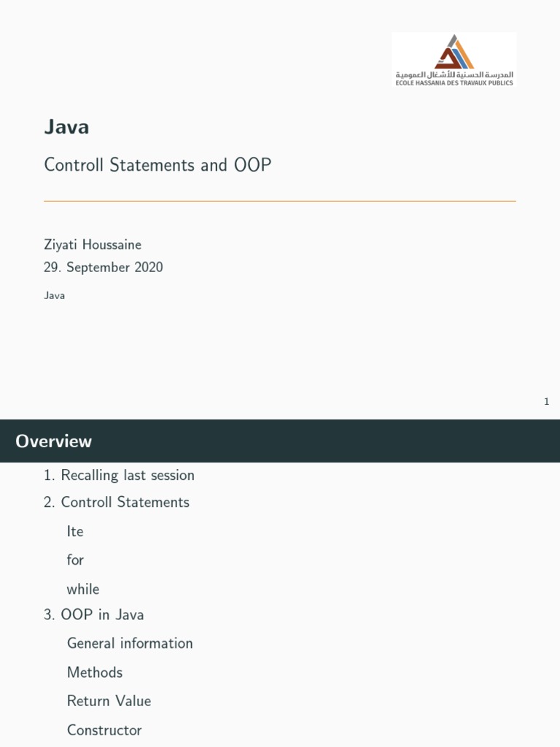The height and width of the screenshot is (747, 560).
Task: Click the orange horizontal divider line
Action: click(280, 201)
